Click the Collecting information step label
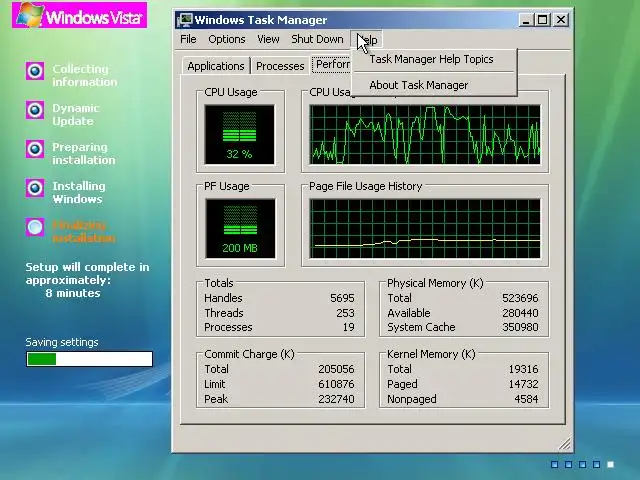The width and height of the screenshot is (640, 480). (x=84, y=76)
